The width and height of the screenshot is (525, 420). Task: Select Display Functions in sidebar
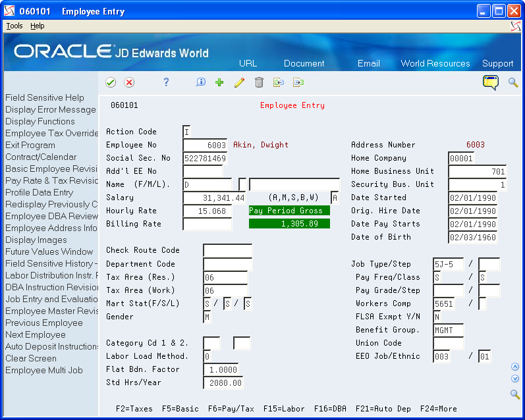point(40,122)
